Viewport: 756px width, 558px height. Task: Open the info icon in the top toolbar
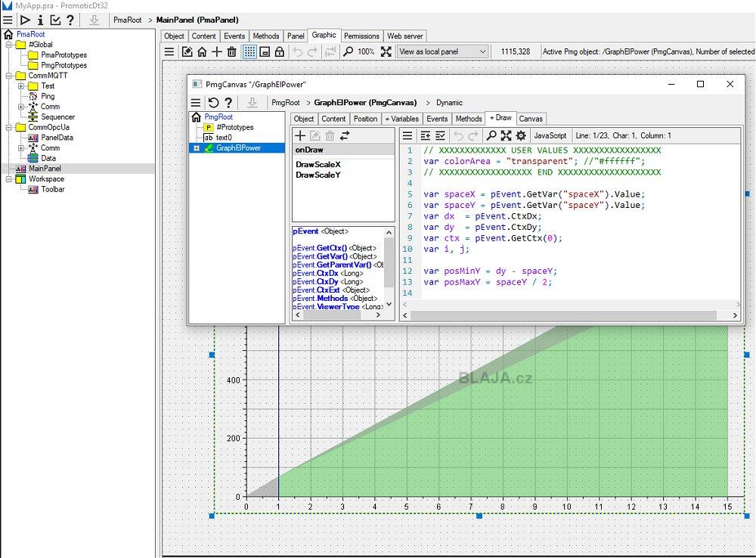[41, 20]
